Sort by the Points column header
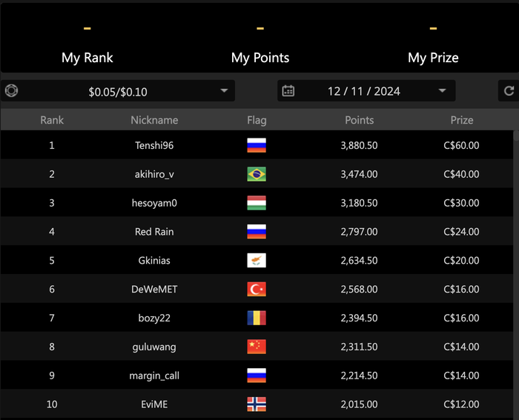This screenshot has height=420, width=519. pyautogui.click(x=359, y=120)
